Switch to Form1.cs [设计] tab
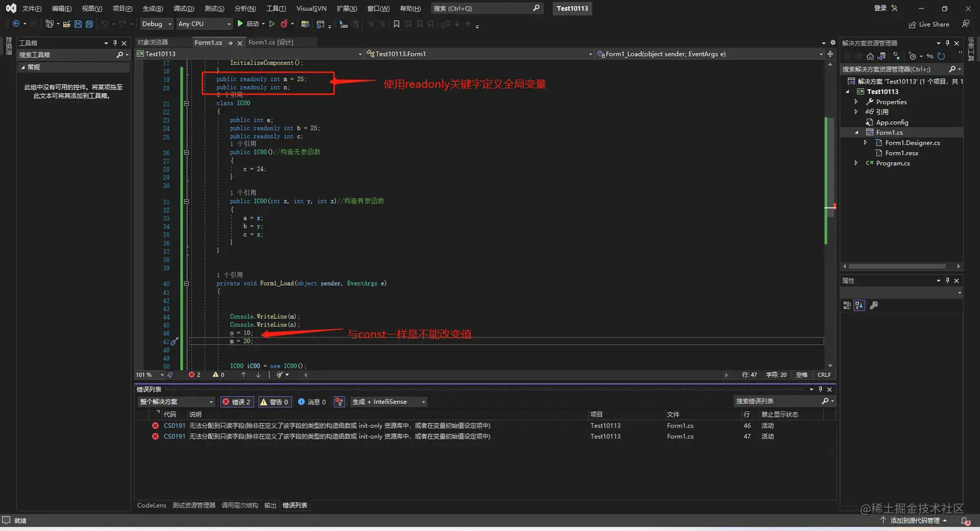This screenshot has height=531, width=980. pos(271,43)
